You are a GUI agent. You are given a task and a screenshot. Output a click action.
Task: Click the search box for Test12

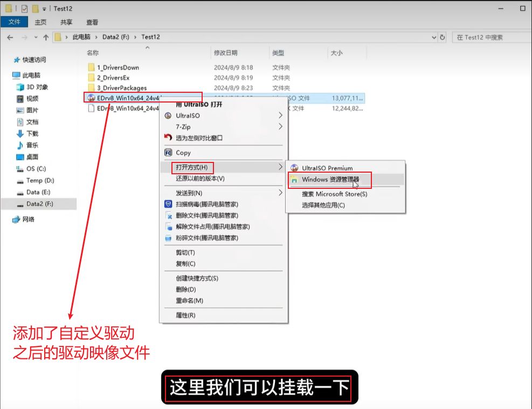coord(490,37)
